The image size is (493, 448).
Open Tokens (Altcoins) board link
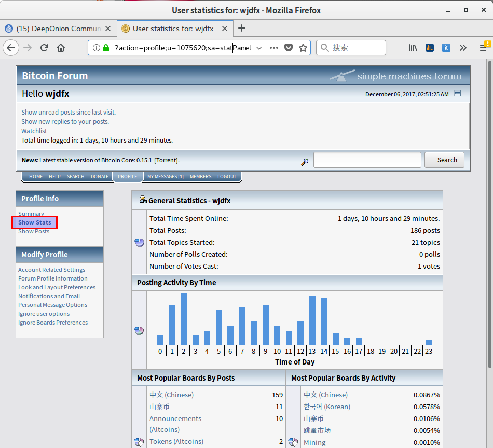tap(176, 441)
